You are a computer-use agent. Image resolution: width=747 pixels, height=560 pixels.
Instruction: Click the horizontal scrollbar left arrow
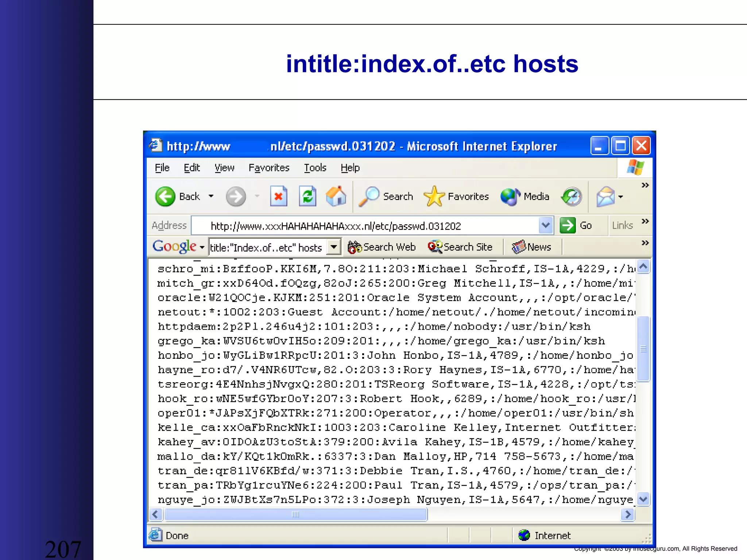[155, 514]
